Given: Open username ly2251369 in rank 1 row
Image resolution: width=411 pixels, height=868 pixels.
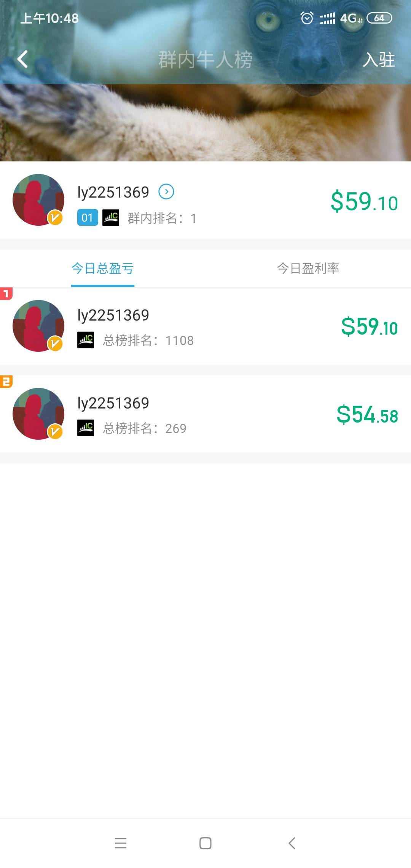Looking at the screenshot, I should 113,315.
